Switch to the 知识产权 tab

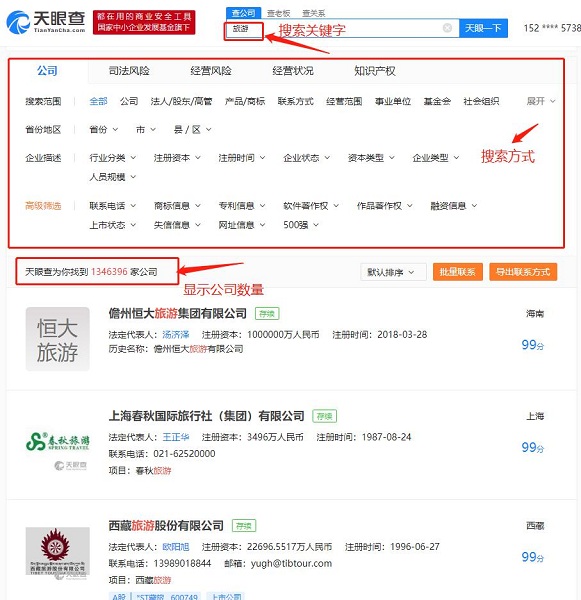[x=375, y=71]
